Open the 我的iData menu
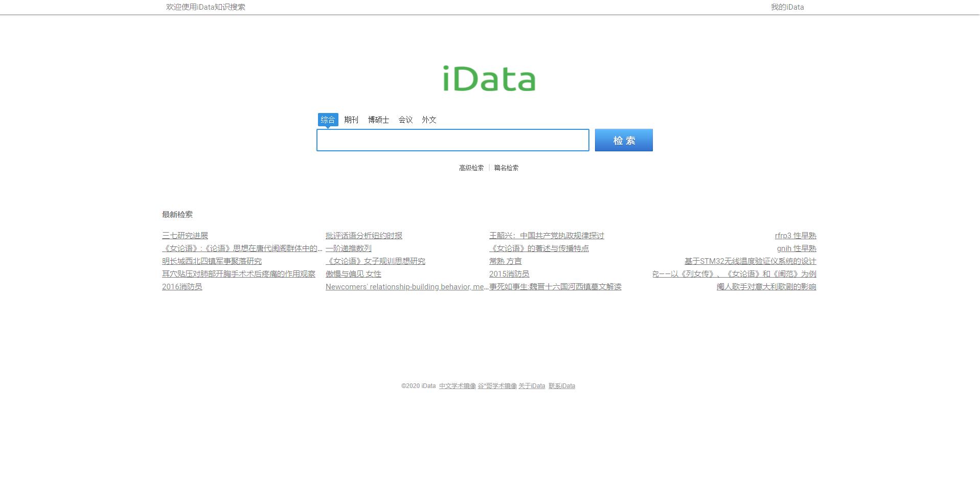This screenshot has height=478, width=980. pos(787,7)
